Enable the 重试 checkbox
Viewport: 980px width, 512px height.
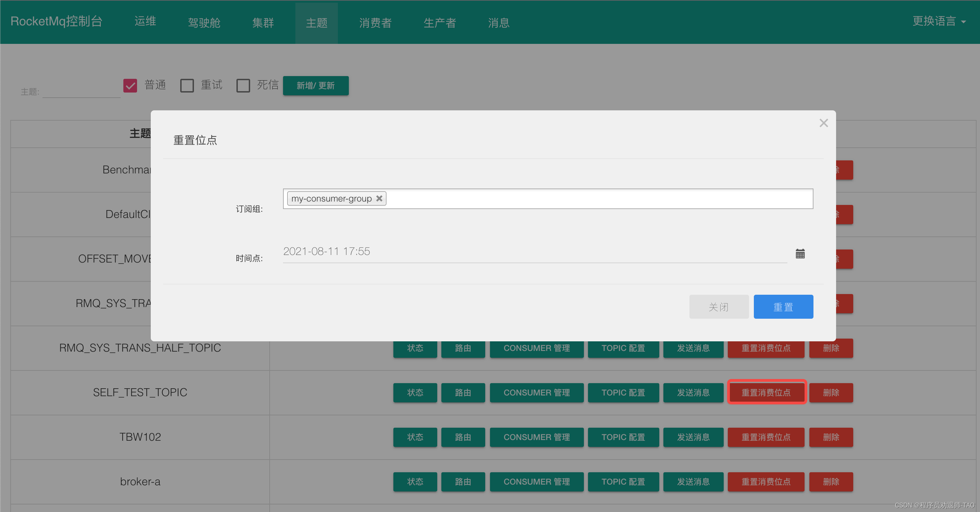(187, 85)
